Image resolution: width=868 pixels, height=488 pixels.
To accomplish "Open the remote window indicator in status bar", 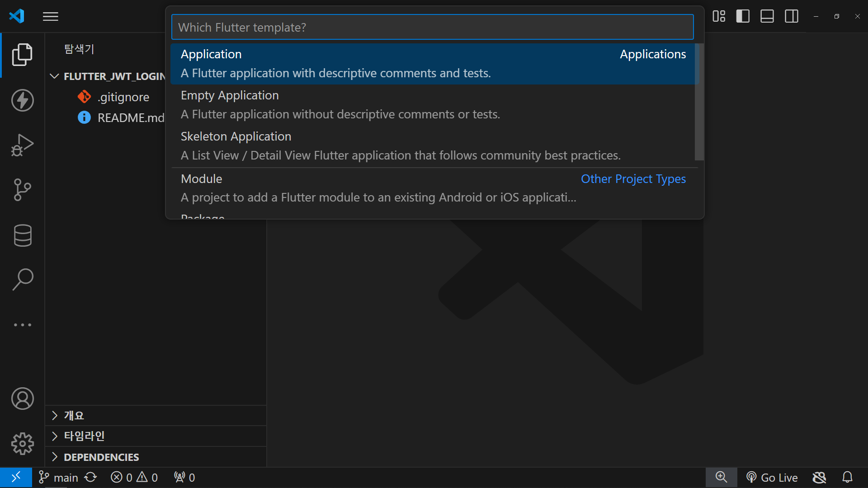I will tap(16, 478).
